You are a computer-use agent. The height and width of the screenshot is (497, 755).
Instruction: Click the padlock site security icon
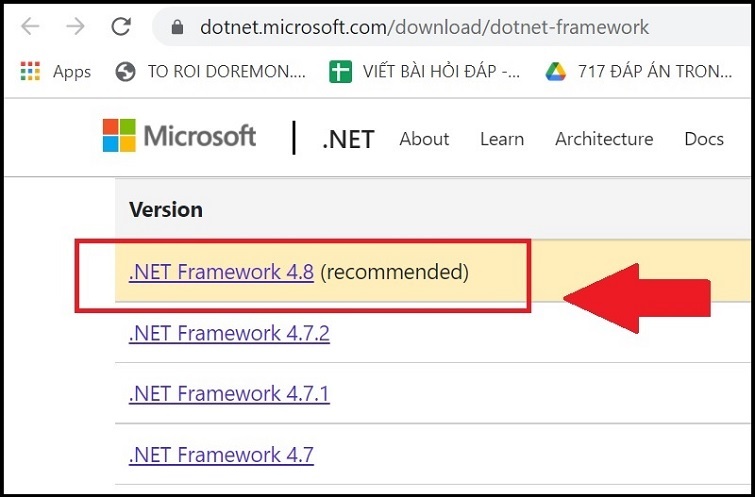[177, 28]
